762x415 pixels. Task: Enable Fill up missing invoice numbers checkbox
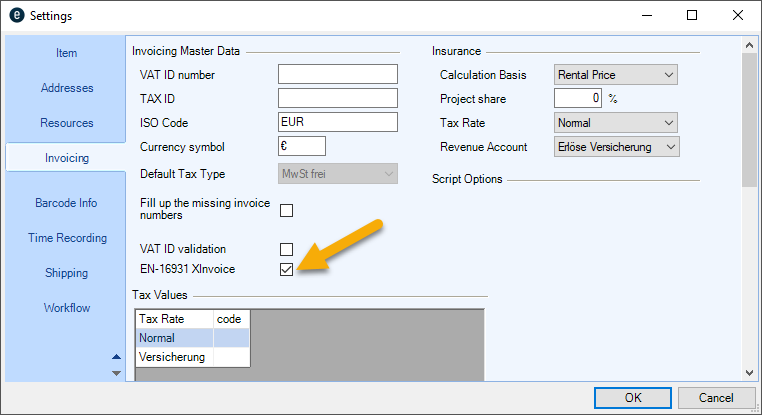point(286,210)
